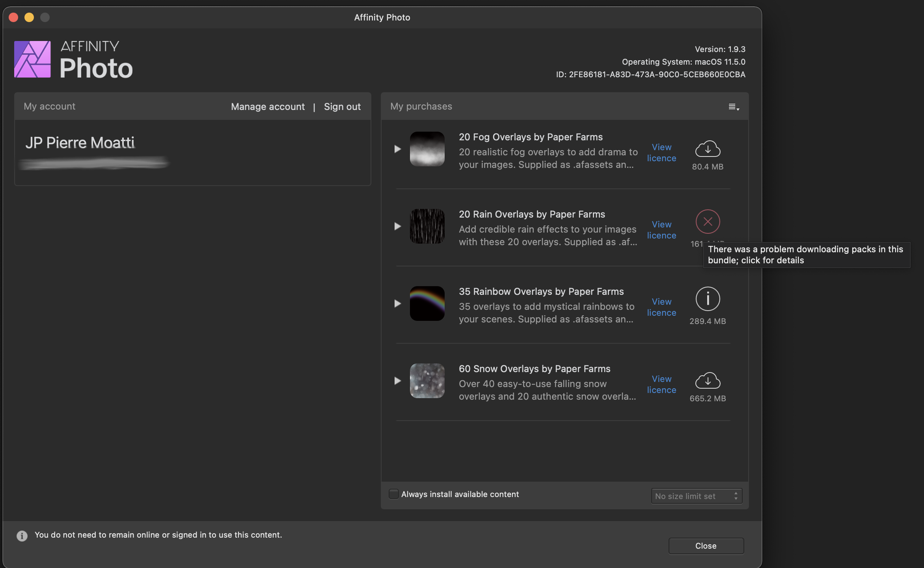The width and height of the screenshot is (924, 568).
Task: View licence for 60 Snow Overlays
Action: pos(661,384)
